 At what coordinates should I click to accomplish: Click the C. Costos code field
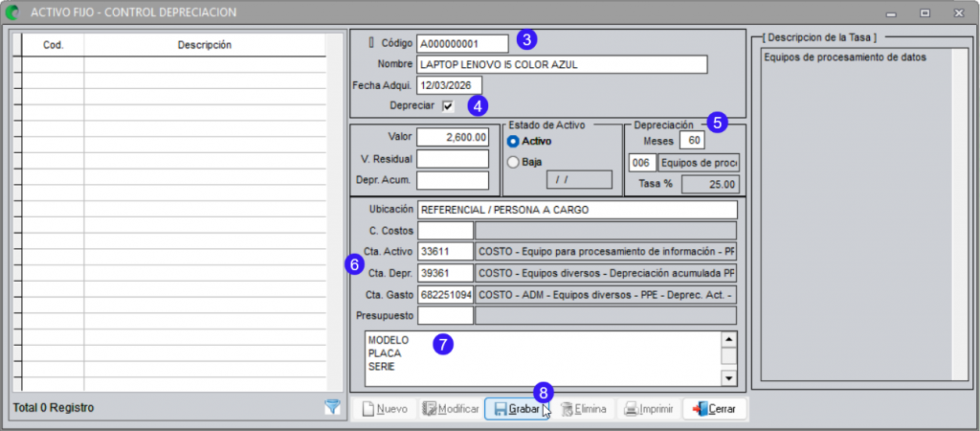(446, 231)
